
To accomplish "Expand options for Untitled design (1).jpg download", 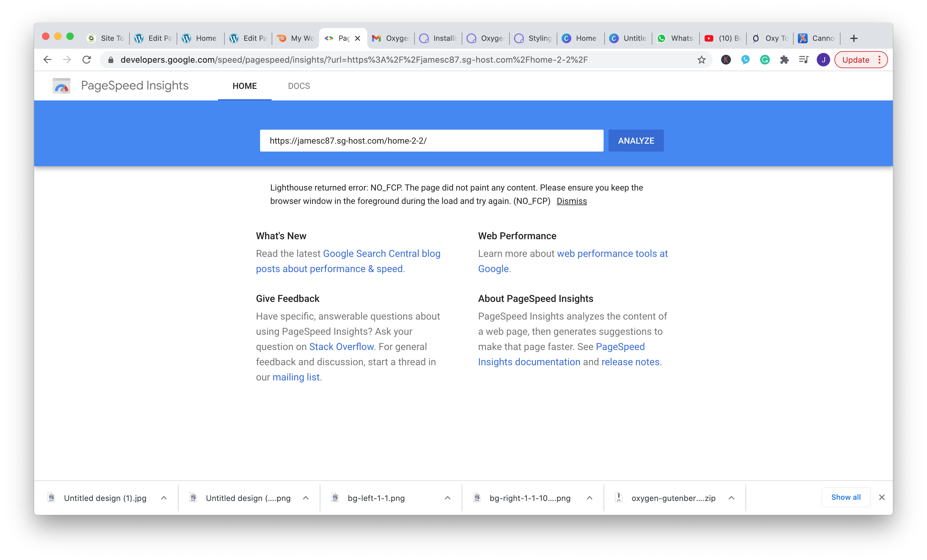I will [x=164, y=498].
